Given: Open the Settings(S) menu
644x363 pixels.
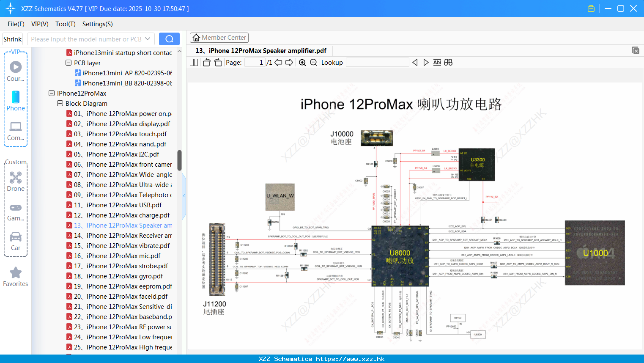Looking at the screenshot, I should coord(98,24).
